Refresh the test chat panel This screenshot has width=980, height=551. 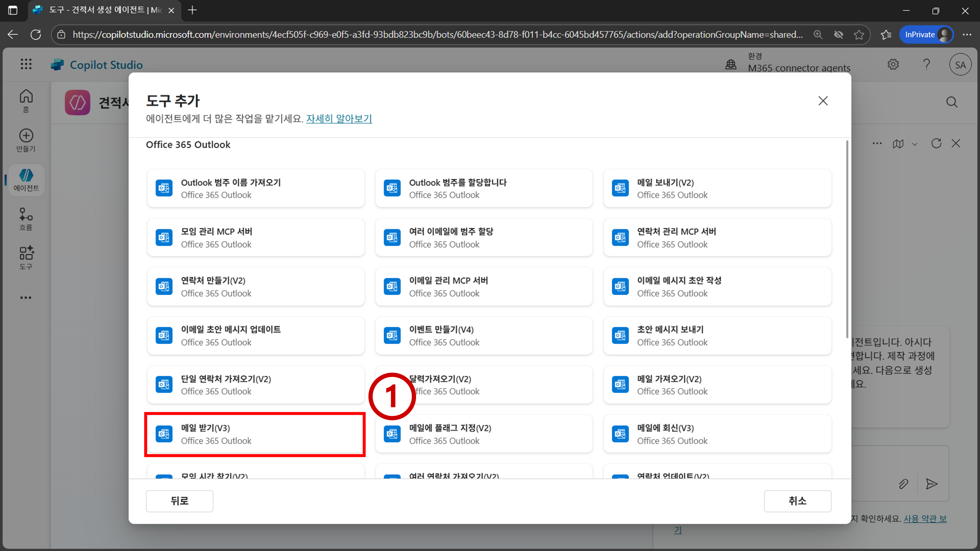[936, 143]
